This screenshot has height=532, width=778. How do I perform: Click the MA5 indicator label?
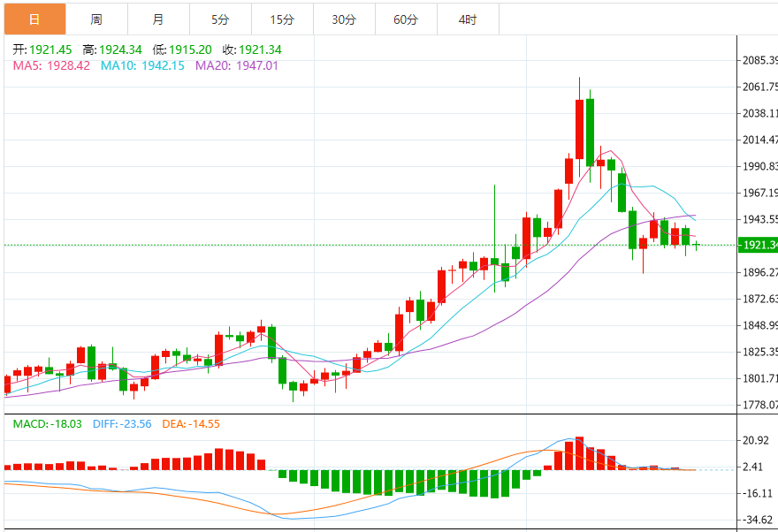coord(51,65)
